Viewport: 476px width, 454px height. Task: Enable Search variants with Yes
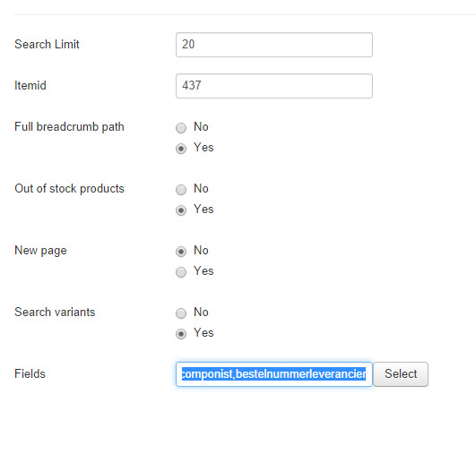[181, 334]
